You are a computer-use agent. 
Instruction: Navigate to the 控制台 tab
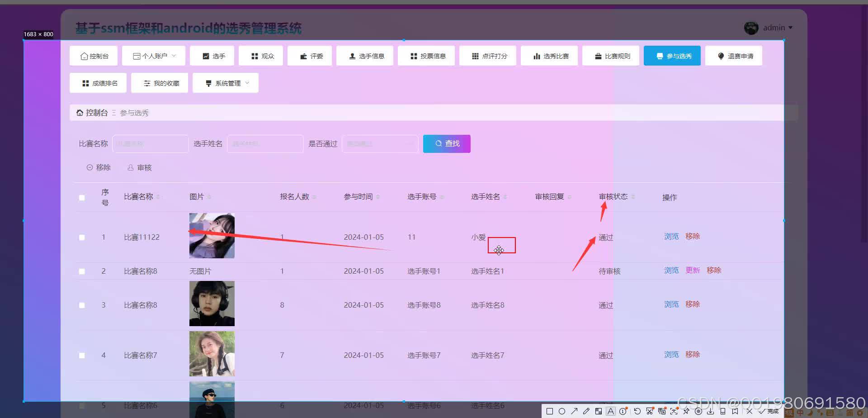pyautogui.click(x=93, y=55)
